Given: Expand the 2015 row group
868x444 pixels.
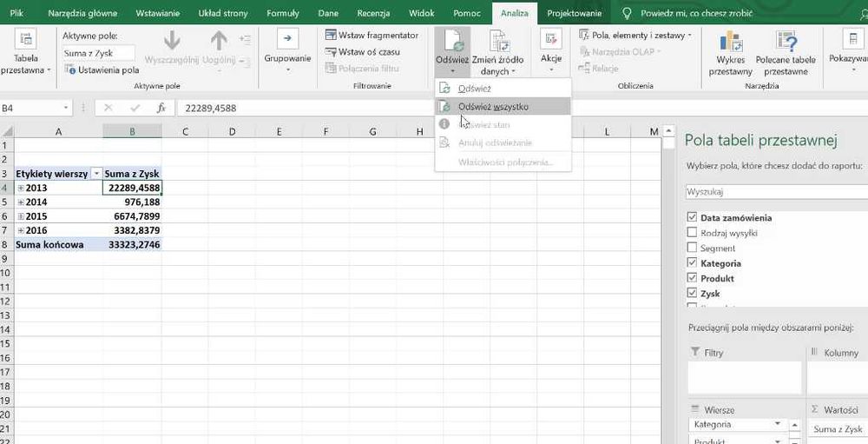Looking at the screenshot, I should click(x=21, y=216).
